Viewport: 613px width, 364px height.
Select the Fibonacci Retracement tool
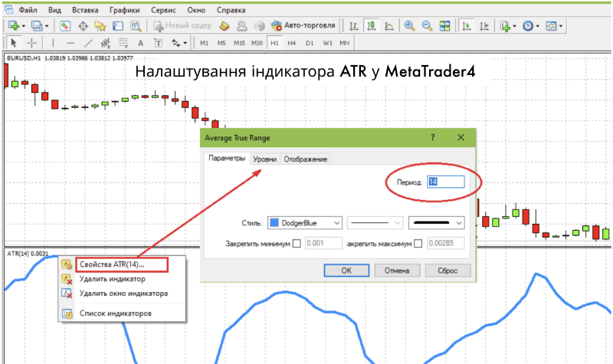(123, 43)
